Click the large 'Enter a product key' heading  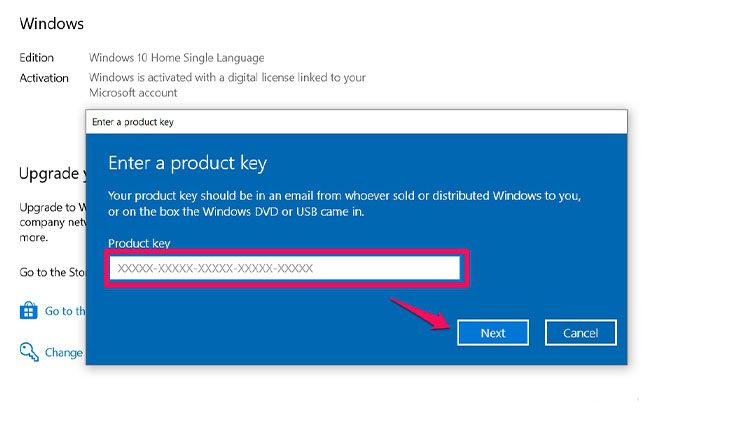point(188,163)
